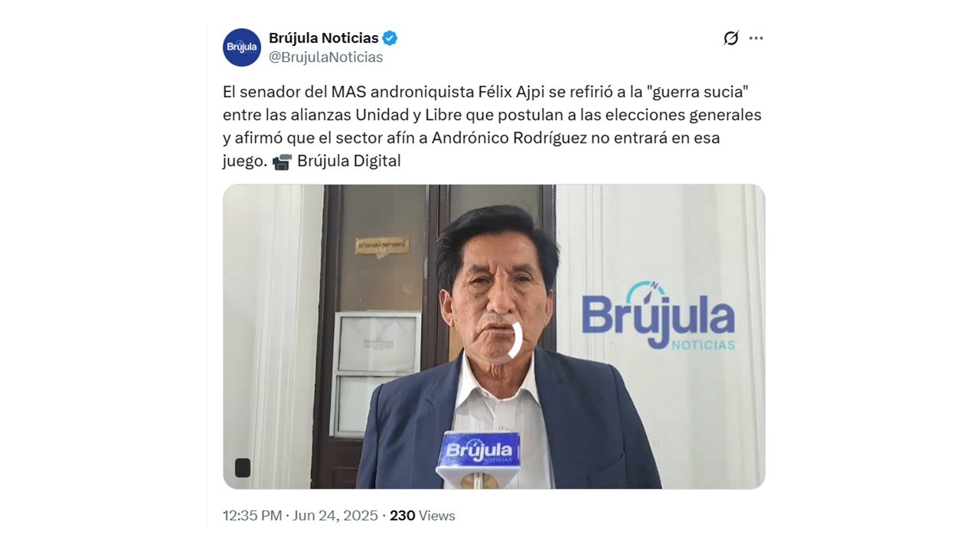Select the tweet text about "guerra sucia"
The height and width of the screenshot is (551, 980).
pos(492,127)
